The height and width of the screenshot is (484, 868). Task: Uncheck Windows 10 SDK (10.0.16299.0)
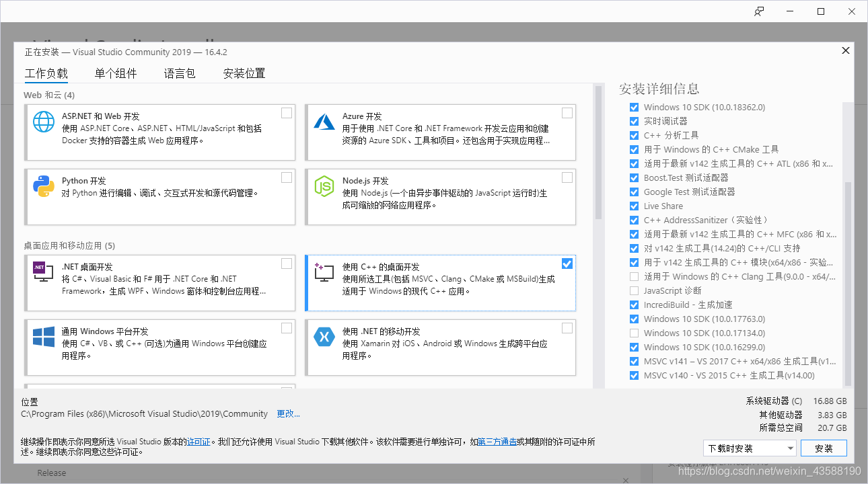pyautogui.click(x=634, y=348)
